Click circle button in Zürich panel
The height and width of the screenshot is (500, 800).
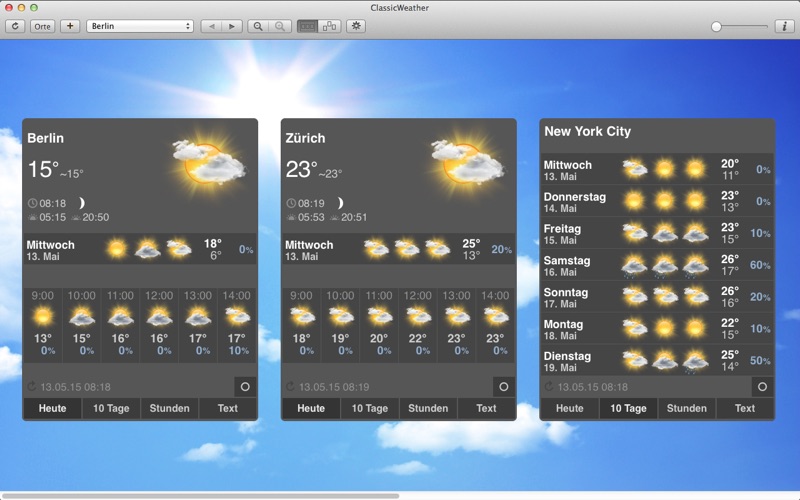504,387
